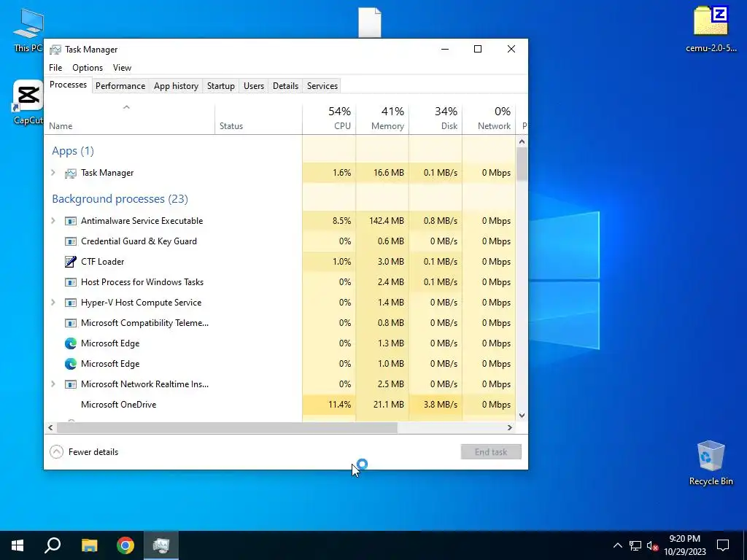Click the horizontal scrollbar thumb

click(x=227, y=427)
